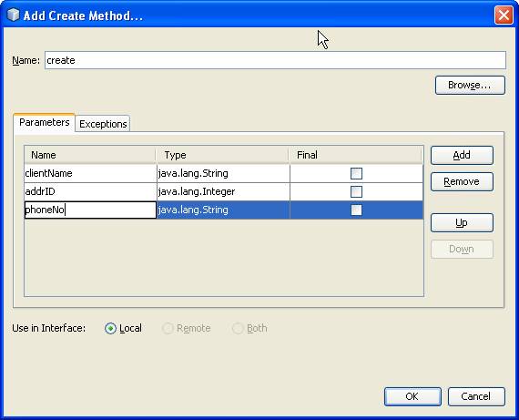Viewport: 519px width, 420px height.
Task: Open the Parameters tab
Action: tap(44, 123)
